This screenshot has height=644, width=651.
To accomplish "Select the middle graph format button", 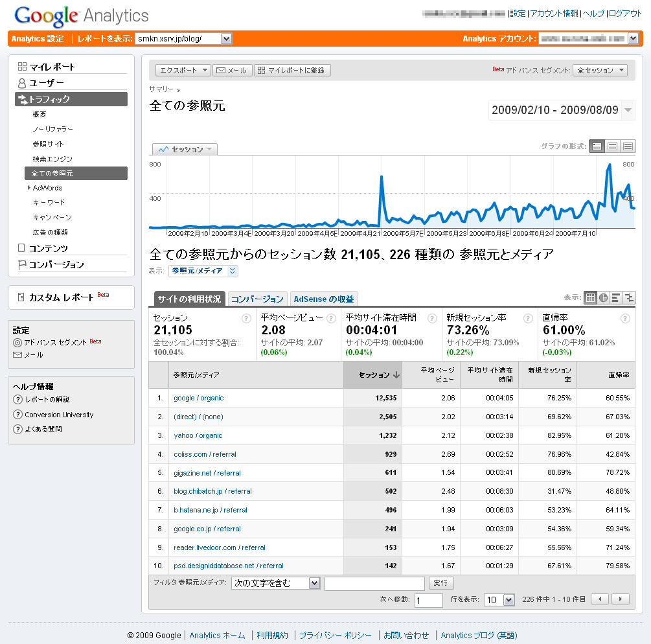I will (613, 146).
